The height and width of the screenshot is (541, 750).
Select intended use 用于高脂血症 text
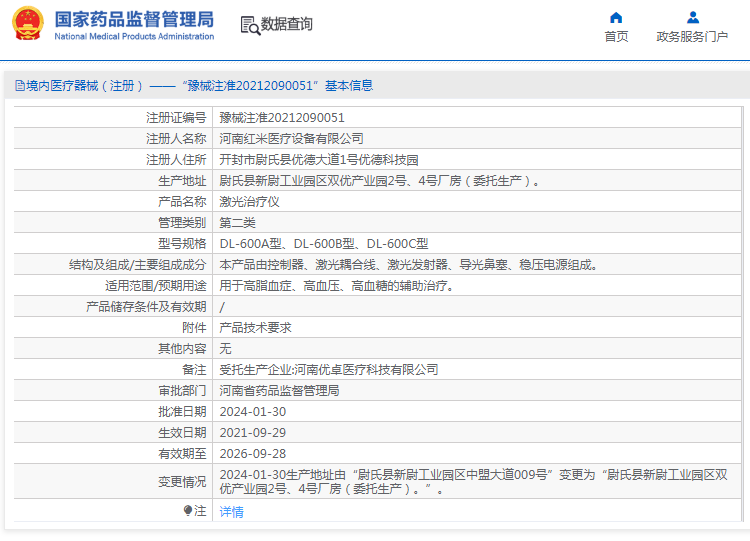coord(337,286)
